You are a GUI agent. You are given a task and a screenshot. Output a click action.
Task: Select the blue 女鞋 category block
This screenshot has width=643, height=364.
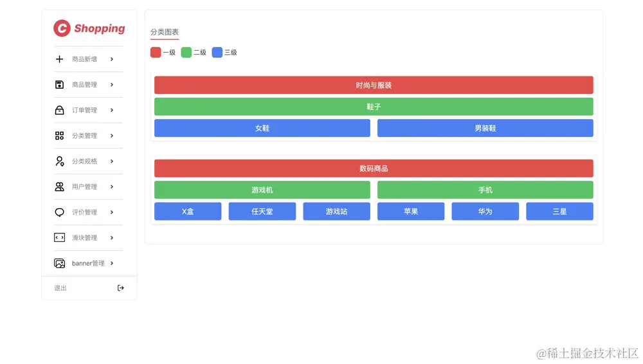coord(262,128)
